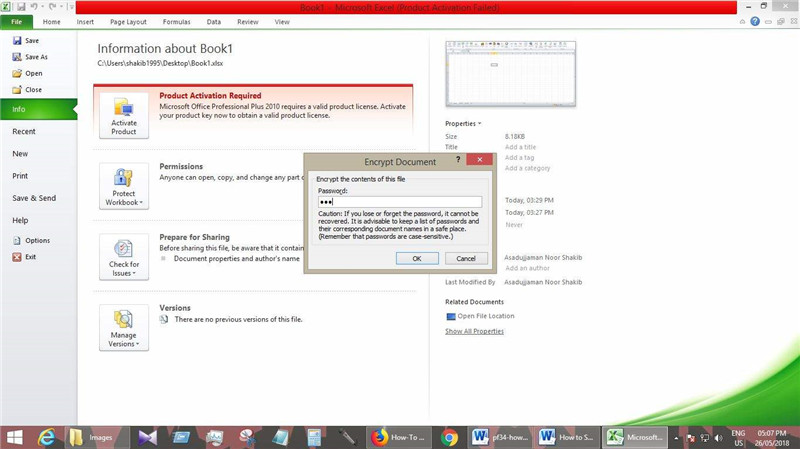Click the Options icon in sidebar
Image resolution: width=800 pixels, height=449 pixels.
click(x=16, y=241)
